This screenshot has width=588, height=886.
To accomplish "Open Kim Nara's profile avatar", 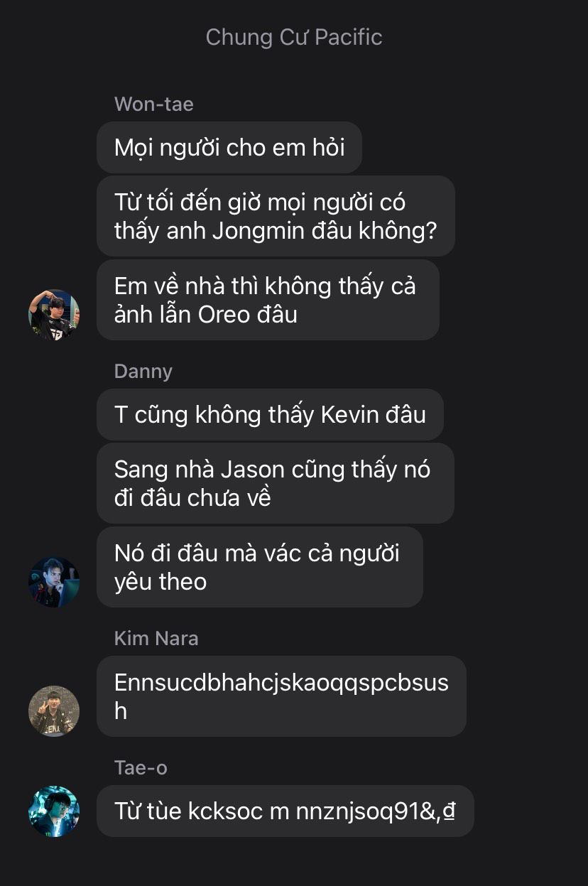I will click(x=54, y=711).
